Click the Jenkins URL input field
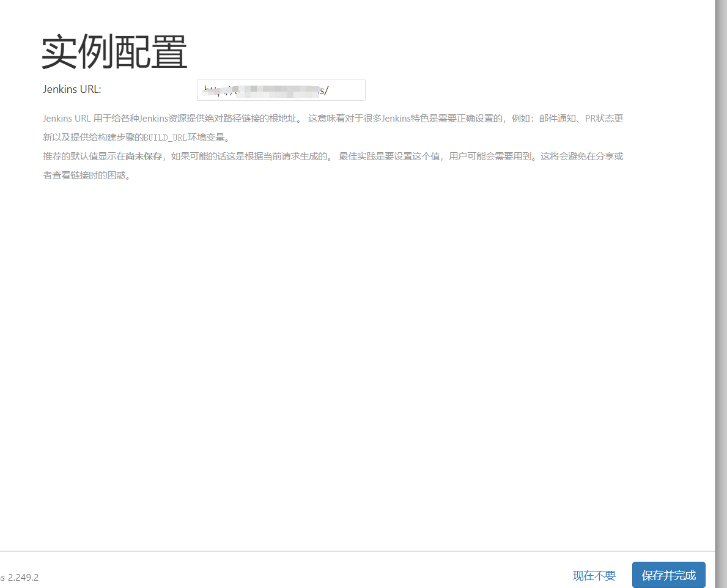This screenshot has width=727, height=588. point(281,90)
